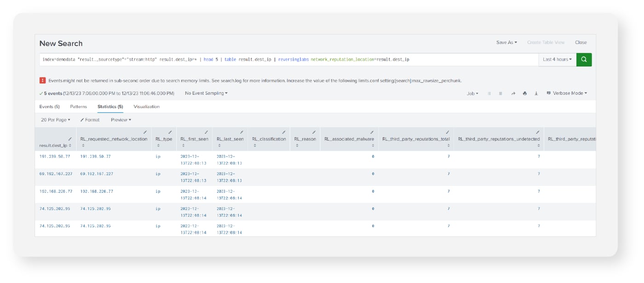Click RL_first_seen value in the 191.239.50.77 row
Screen dimensions: 644x283
[x=193, y=159]
